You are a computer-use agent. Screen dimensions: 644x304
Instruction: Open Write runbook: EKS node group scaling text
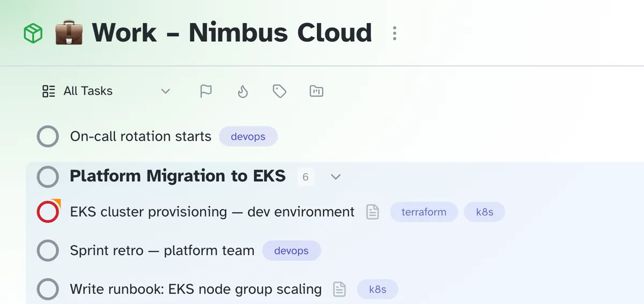[196, 289]
